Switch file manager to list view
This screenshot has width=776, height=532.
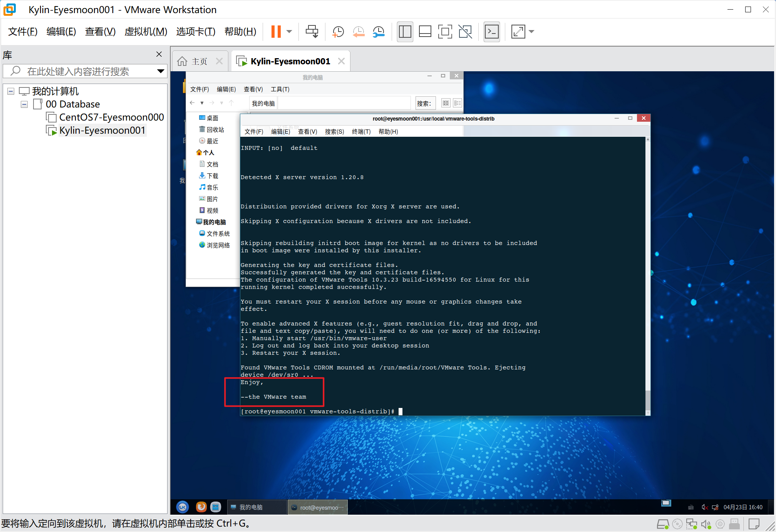(458, 103)
